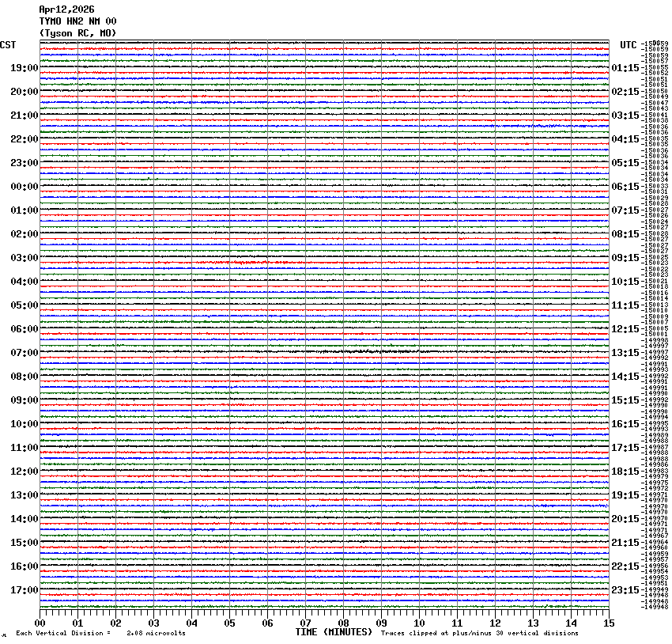Select the 19:00 CST row label
Viewport: 672px width, 644px height.
24,68
